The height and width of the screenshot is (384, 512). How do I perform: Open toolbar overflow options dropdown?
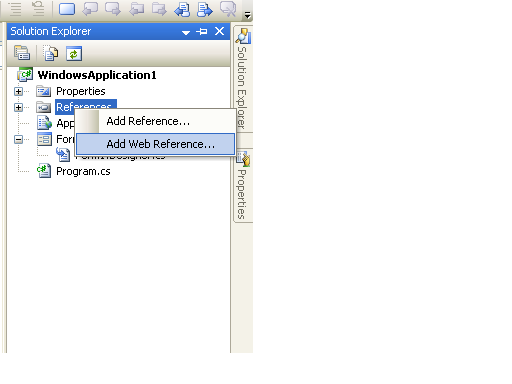point(247,15)
